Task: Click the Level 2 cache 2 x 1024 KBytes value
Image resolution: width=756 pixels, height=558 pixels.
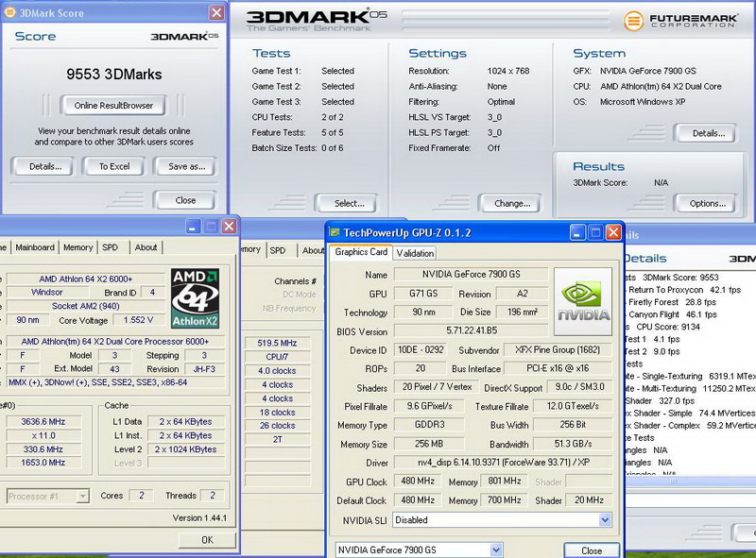Action: click(185, 449)
